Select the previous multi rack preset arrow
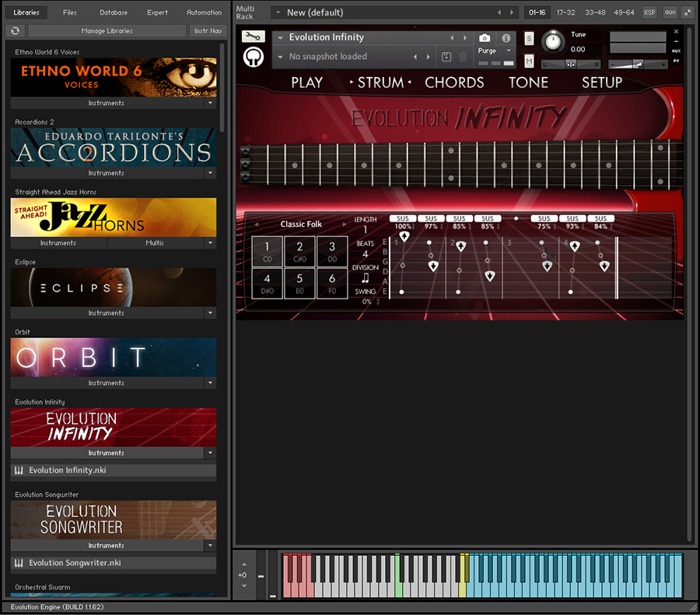700x615 pixels. click(x=499, y=12)
